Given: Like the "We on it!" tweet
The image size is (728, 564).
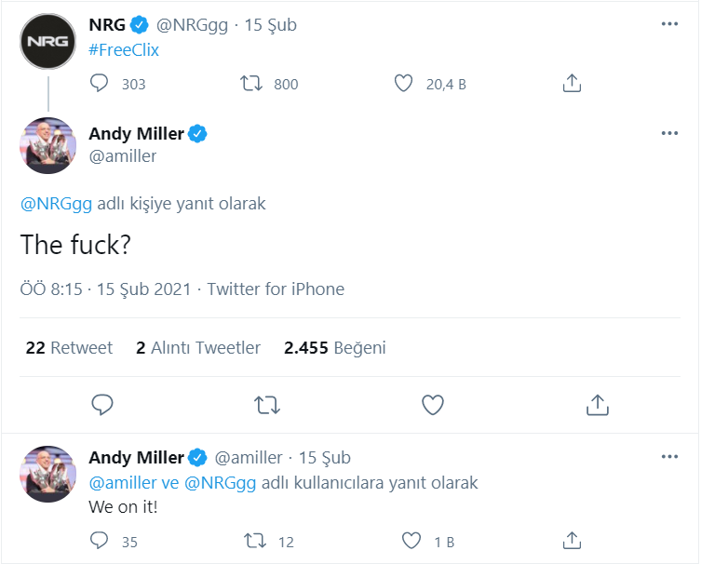Looking at the screenshot, I should pos(411,541).
